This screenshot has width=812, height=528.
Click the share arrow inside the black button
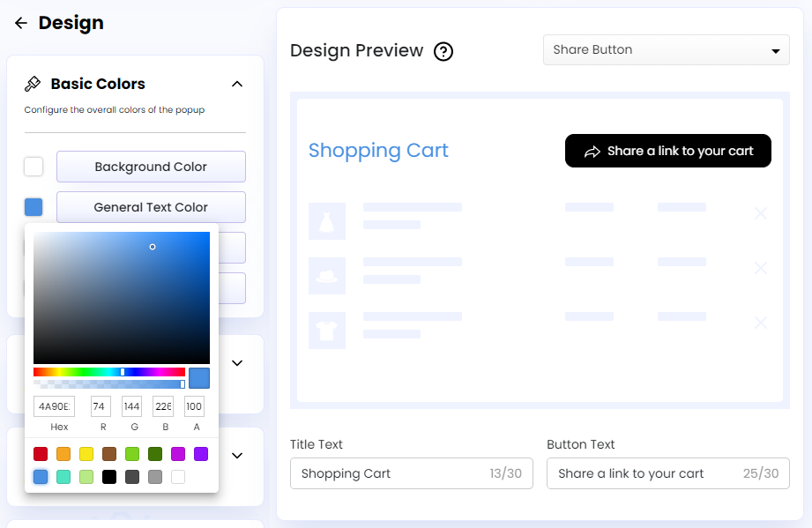592,151
